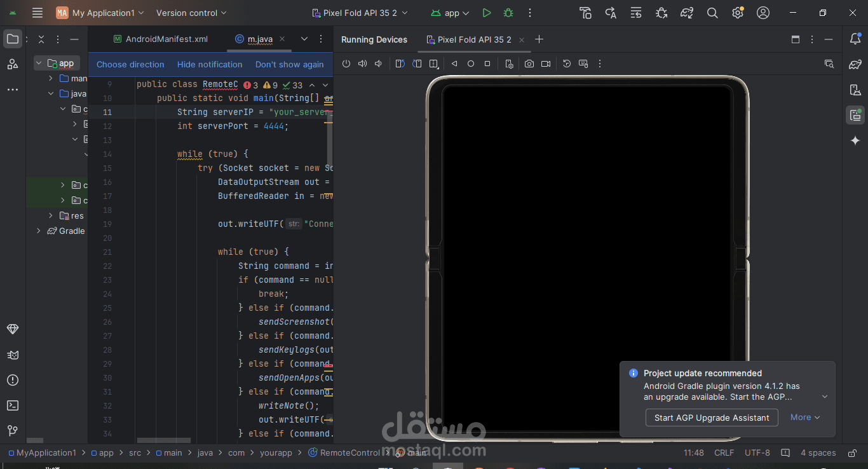868x469 pixels.
Task: Click Apply Changes and Restart Activity icon
Action: click(611, 13)
